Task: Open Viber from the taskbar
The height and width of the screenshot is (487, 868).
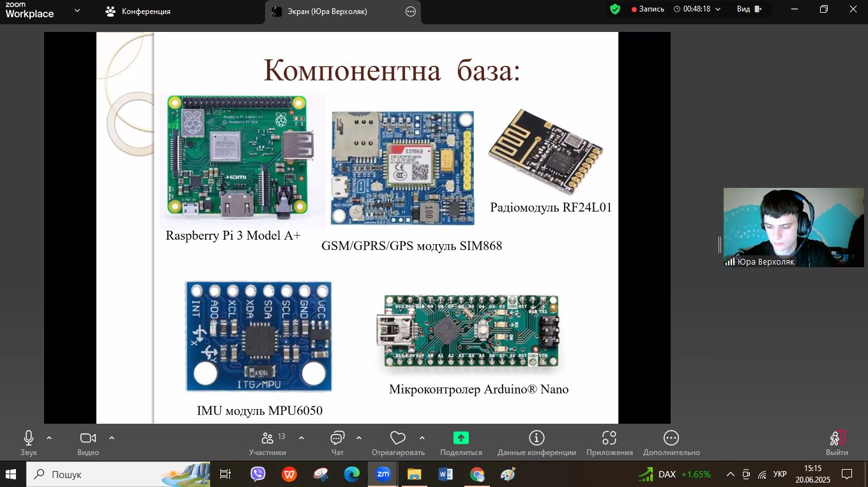Action: (258, 474)
